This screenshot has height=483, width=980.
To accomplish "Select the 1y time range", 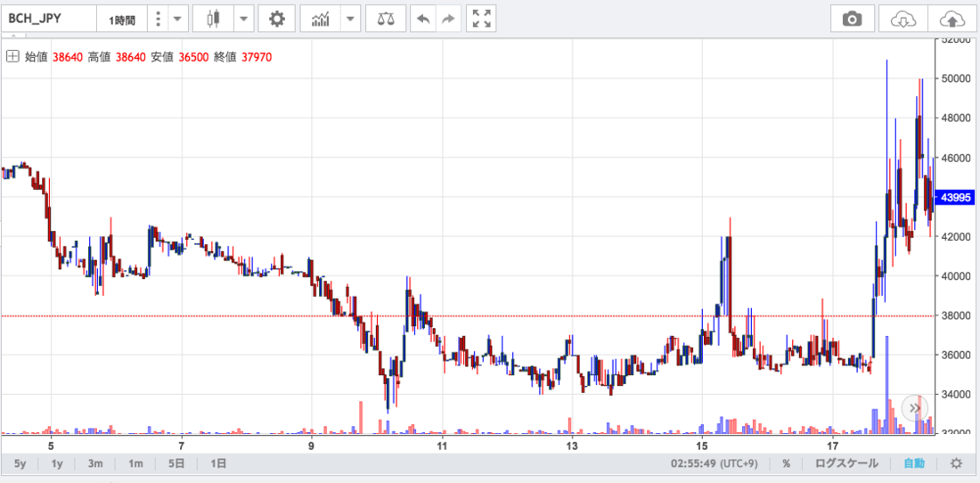I will point(57,463).
